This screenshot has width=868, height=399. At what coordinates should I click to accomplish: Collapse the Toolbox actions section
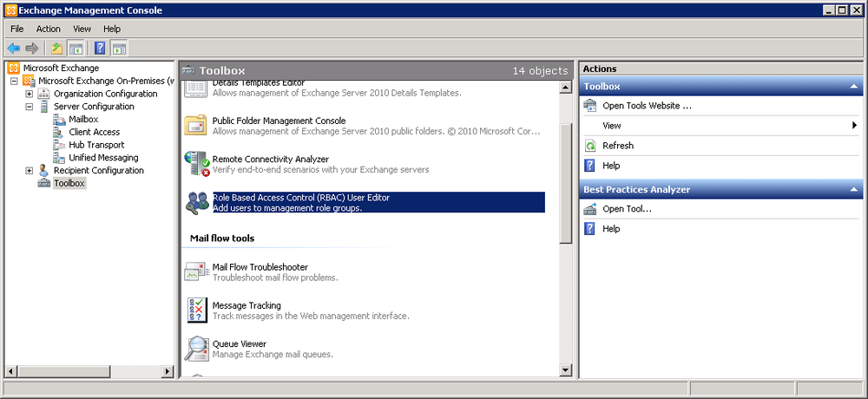click(x=853, y=87)
